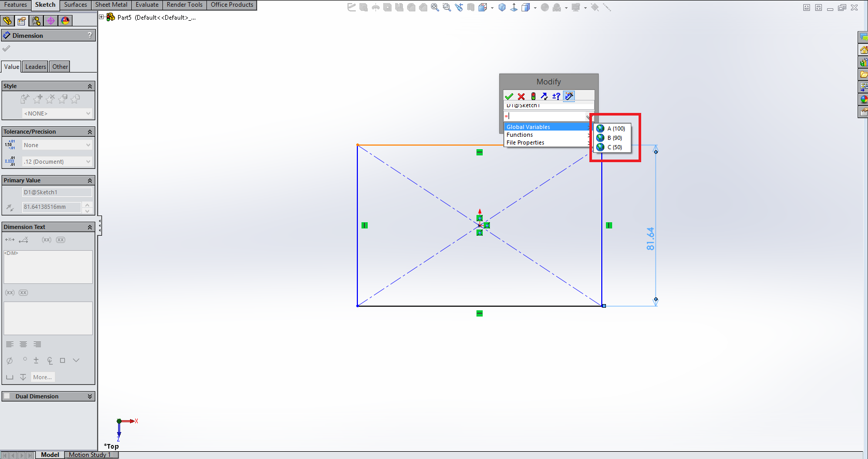Open the Style <NONE> dropdown
The image size is (868, 459).
pos(57,113)
